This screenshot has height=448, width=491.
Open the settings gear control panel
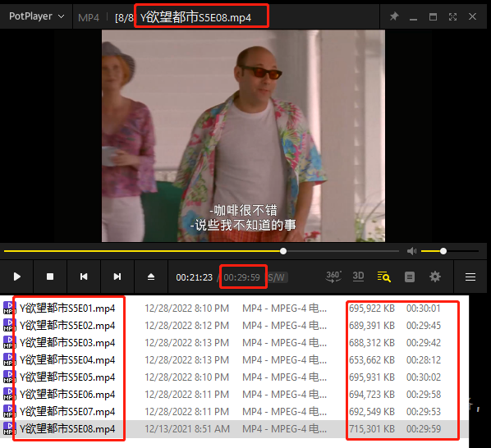pyautogui.click(x=435, y=277)
